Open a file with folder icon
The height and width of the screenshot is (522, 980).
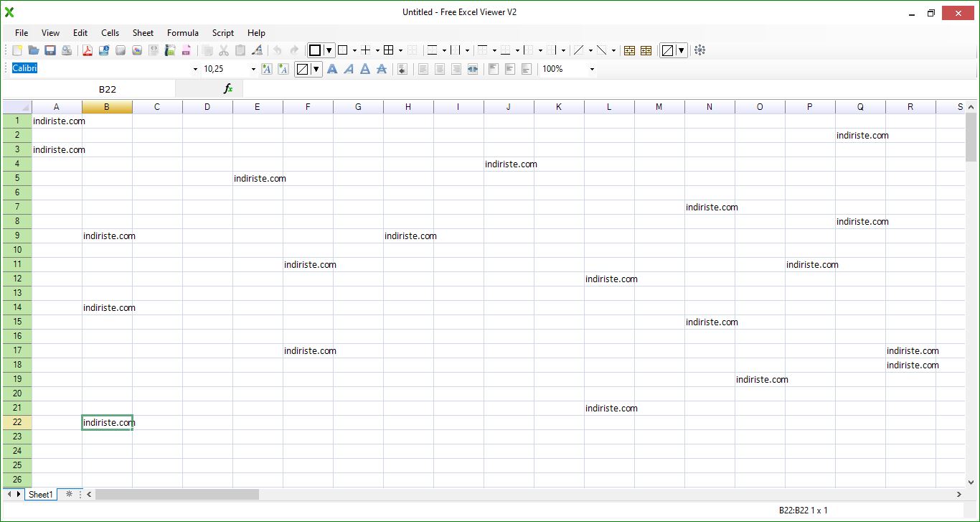34,50
